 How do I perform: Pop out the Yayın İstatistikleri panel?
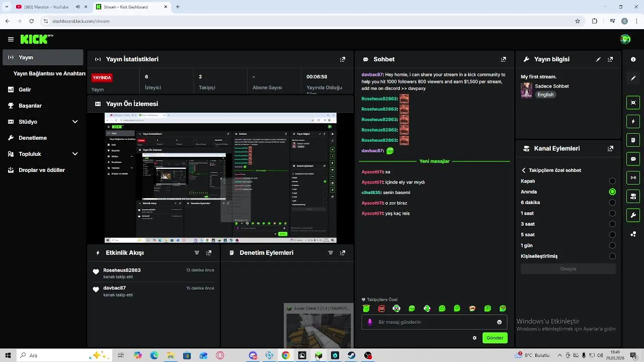pos(343,59)
